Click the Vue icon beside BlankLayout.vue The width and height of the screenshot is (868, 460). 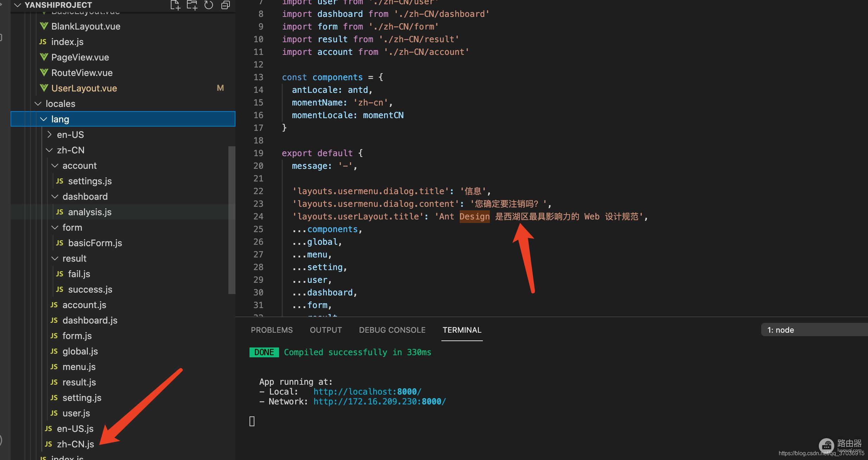[44, 26]
